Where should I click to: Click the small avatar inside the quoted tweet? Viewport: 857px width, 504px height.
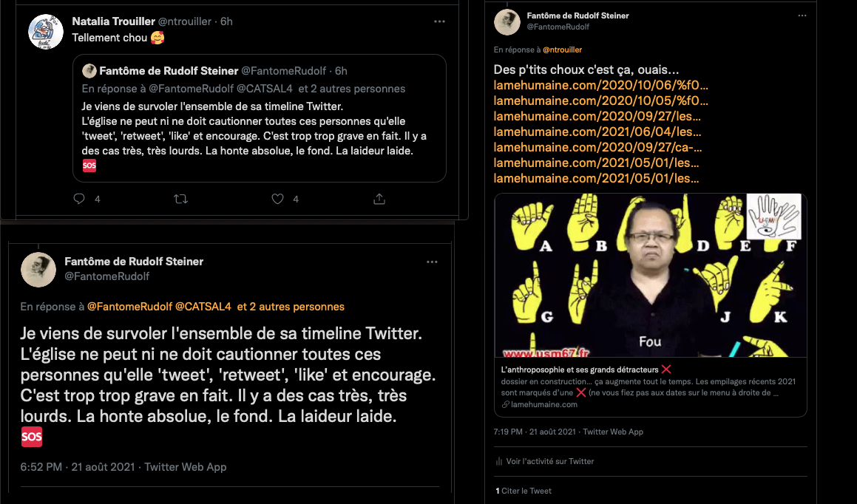(89, 71)
